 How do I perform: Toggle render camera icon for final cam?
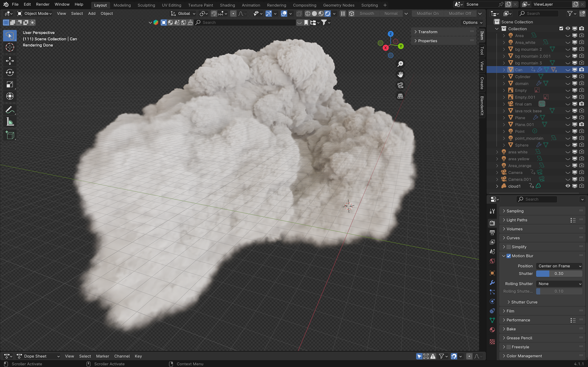click(582, 104)
